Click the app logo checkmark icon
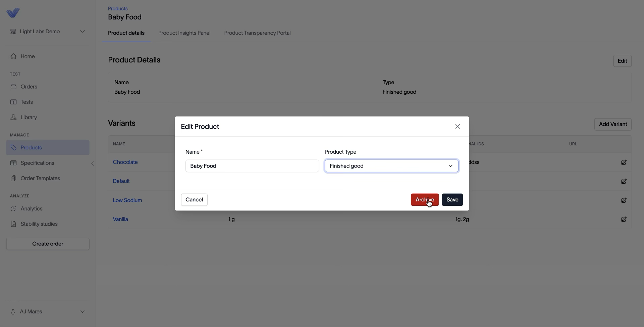Screen dimensions: 644x327 click(13, 13)
